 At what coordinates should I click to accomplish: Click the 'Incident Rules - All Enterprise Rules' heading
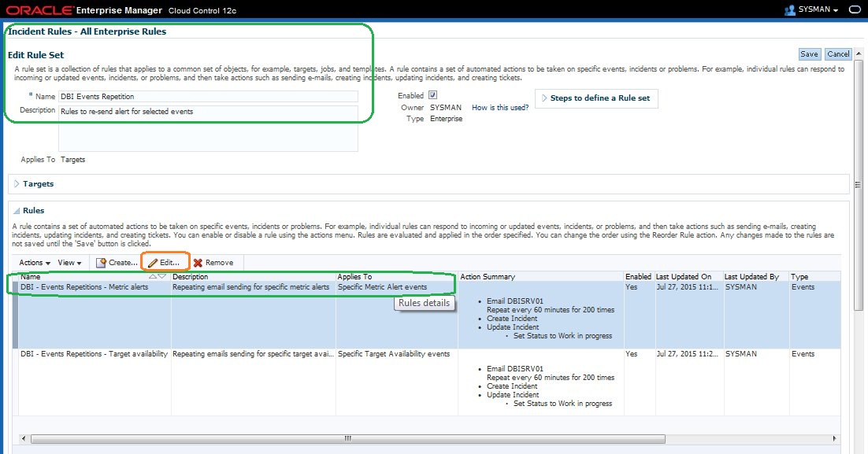[87, 31]
